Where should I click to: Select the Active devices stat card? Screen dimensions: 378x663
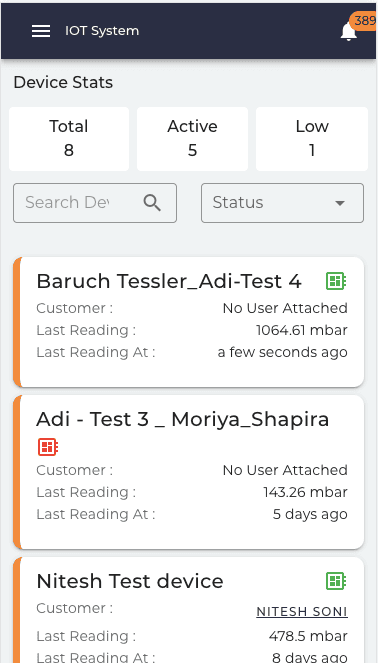coord(192,139)
